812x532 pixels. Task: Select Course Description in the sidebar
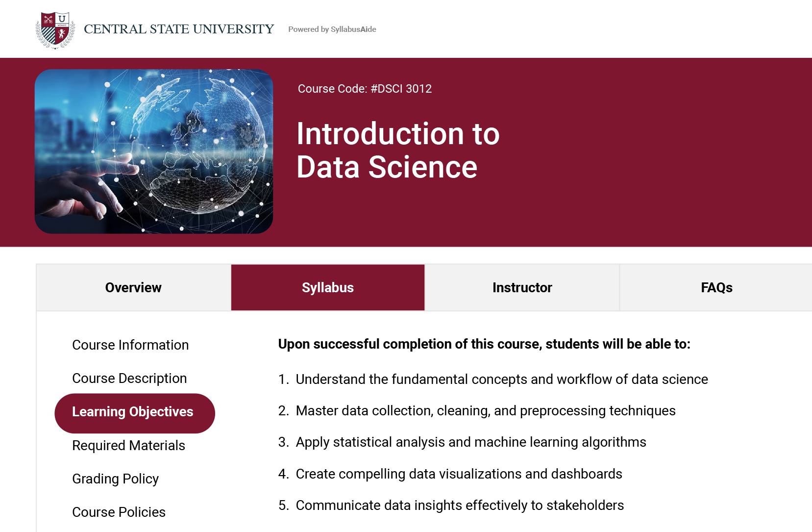[x=129, y=379]
